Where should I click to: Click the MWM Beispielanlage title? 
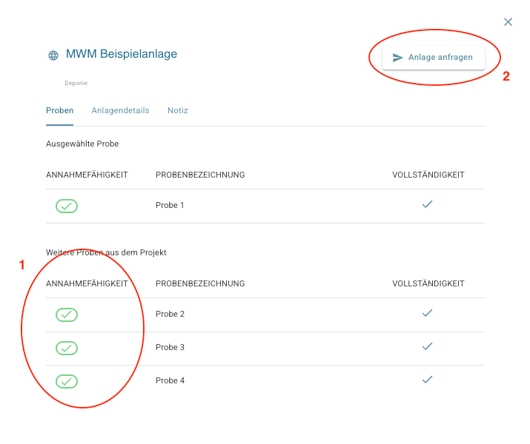(x=121, y=54)
